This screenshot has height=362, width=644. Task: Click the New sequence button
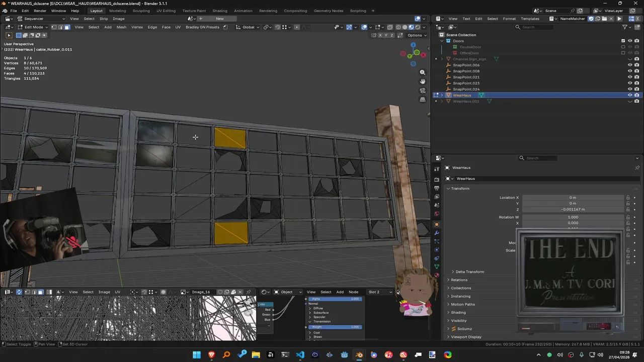pos(219,19)
